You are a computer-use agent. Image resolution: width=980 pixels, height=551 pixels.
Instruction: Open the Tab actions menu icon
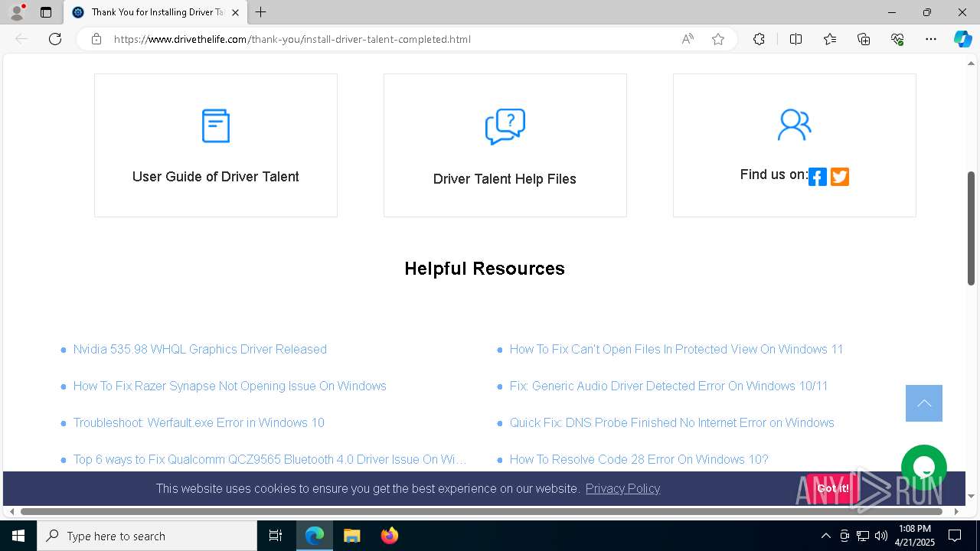tap(46, 12)
